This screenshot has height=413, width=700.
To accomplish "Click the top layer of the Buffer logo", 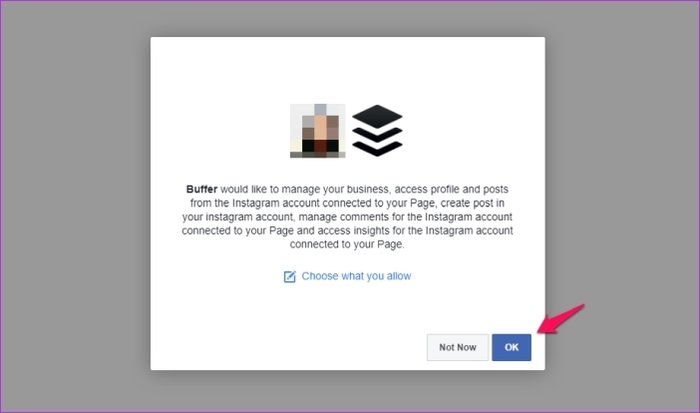I will (377, 116).
